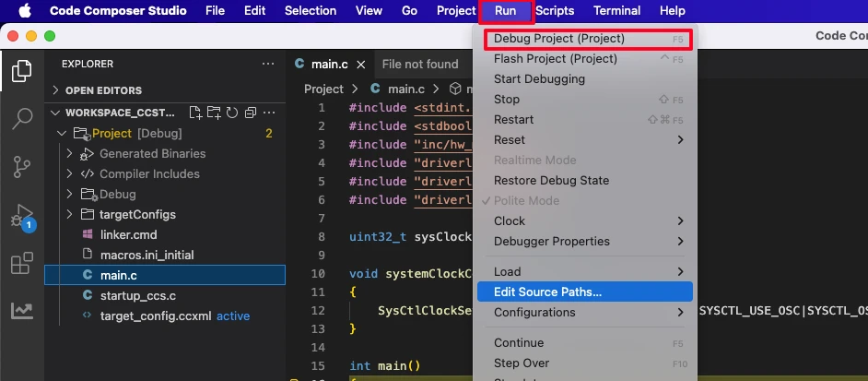Screen dimensions: 868x381
Task: Switch to the File not found tab
Action: coord(419,65)
